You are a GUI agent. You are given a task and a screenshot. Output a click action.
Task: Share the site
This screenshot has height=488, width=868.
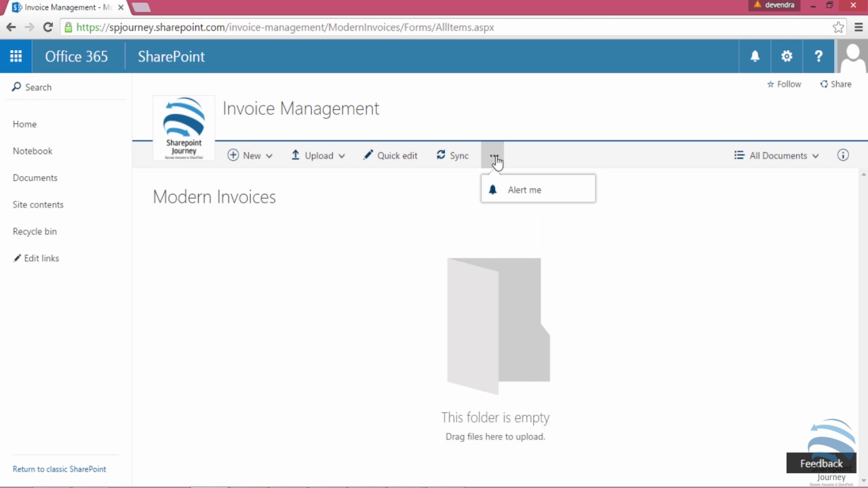tap(835, 83)
